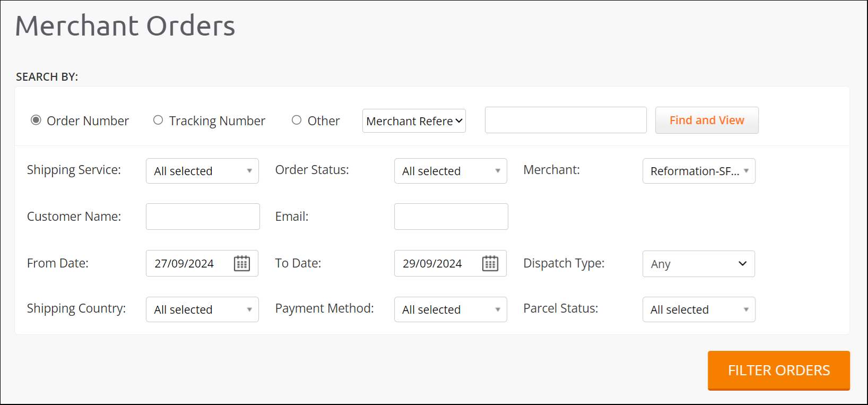Open the From Date calendar picker icon
The image size is (868, 405).
pyautogui.click(x=242, y=263)
